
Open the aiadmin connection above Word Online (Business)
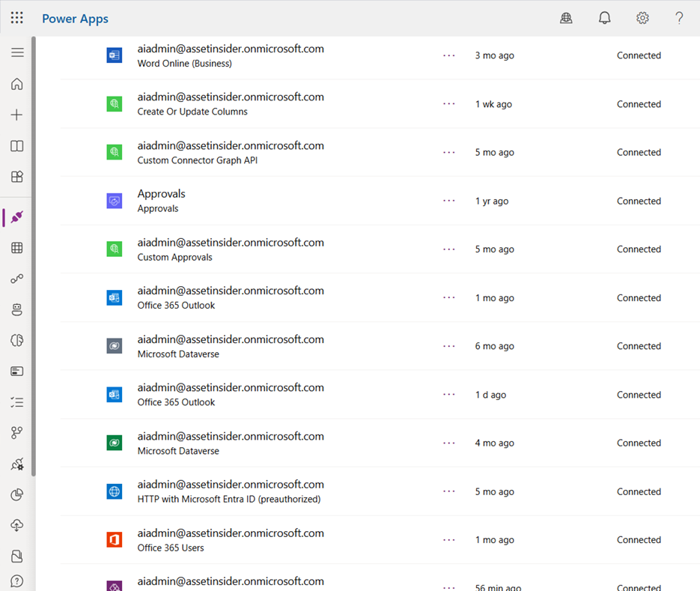click(x=231, y=49)
